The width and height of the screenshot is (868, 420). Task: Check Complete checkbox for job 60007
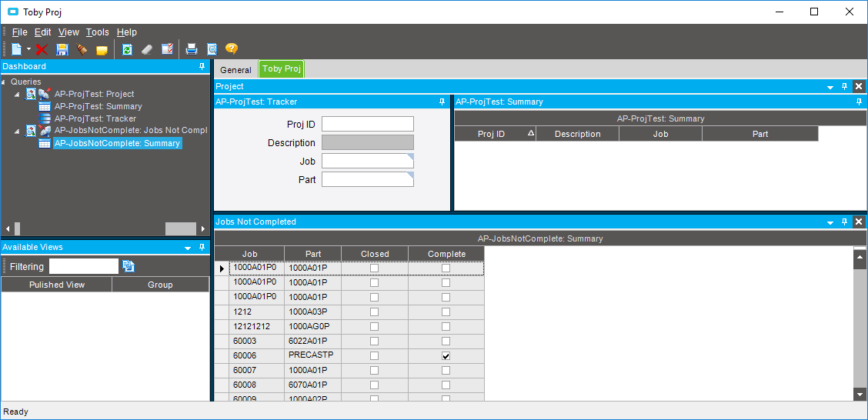pos(446,370)
